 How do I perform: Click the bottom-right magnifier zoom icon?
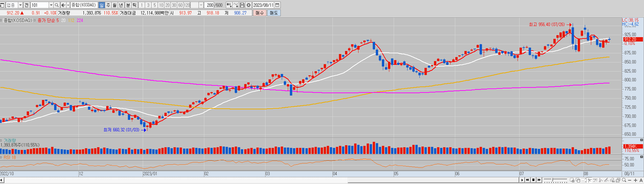pyautogui.click(x=624, y=180)
